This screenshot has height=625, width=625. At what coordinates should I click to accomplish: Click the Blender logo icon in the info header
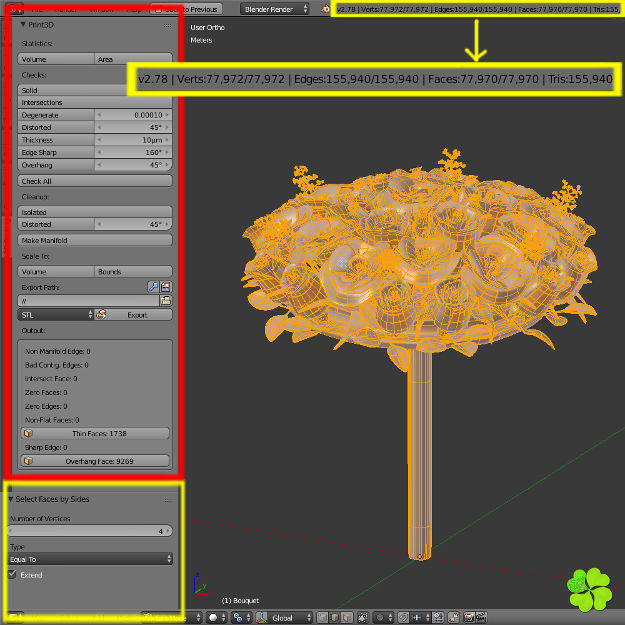coord(326,9)
